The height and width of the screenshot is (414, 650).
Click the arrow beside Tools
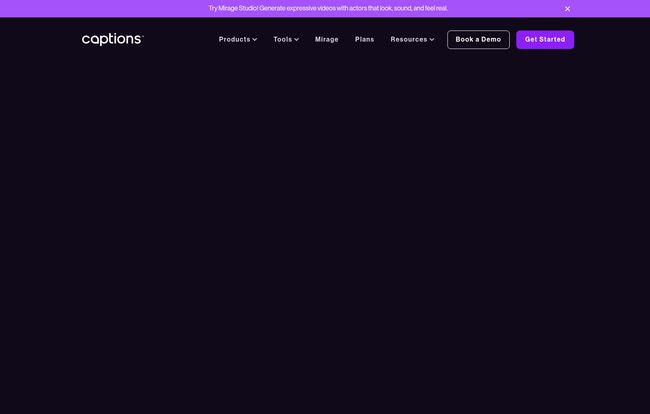297,40
